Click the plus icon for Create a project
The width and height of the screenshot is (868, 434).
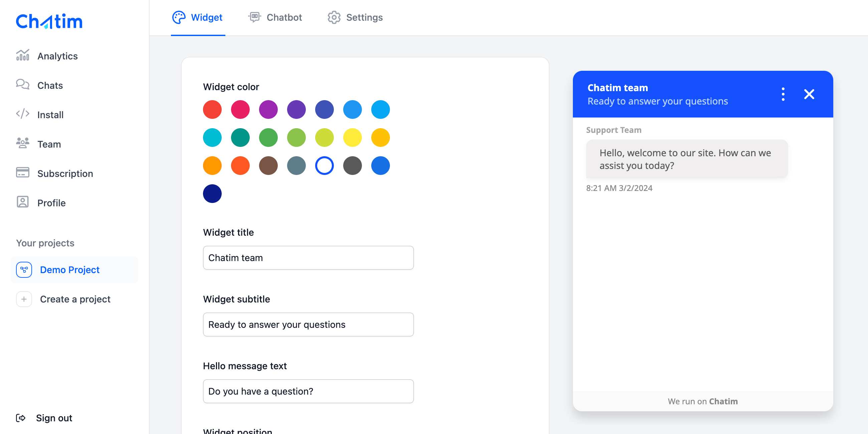[24, 299]
